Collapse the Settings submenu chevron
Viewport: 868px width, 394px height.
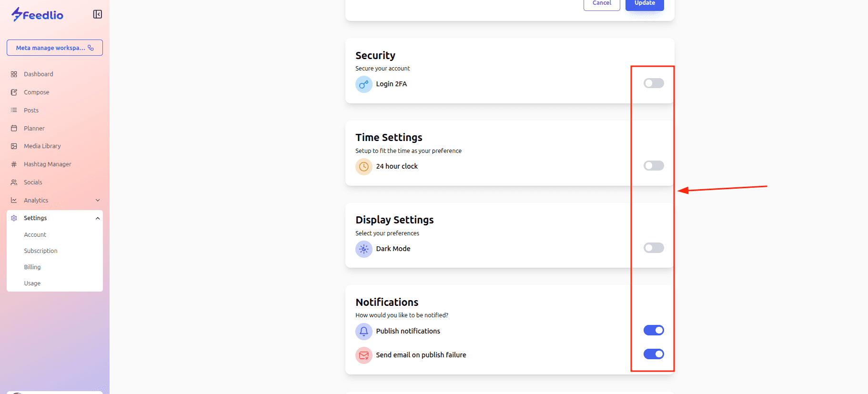click(x=98, y=218)
